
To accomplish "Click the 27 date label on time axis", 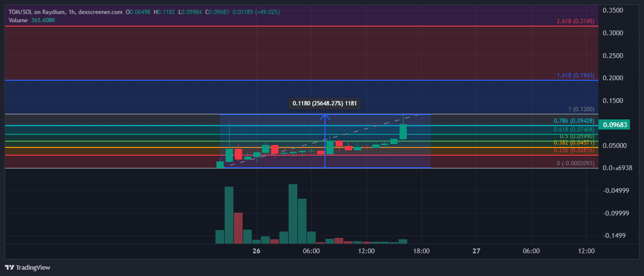I will 476,251.
